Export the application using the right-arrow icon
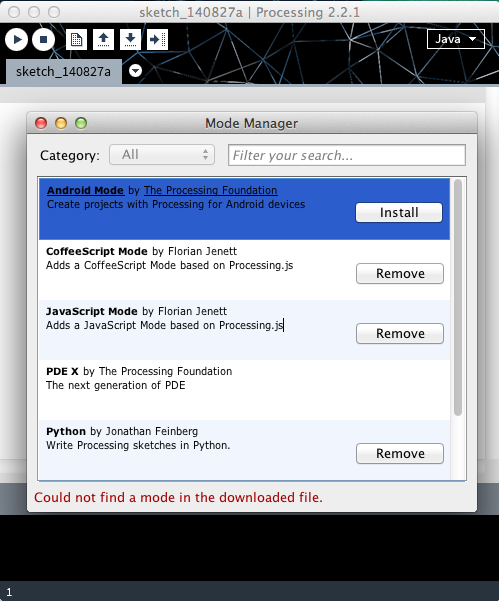 pyautogui.click(x=157, y=39)
